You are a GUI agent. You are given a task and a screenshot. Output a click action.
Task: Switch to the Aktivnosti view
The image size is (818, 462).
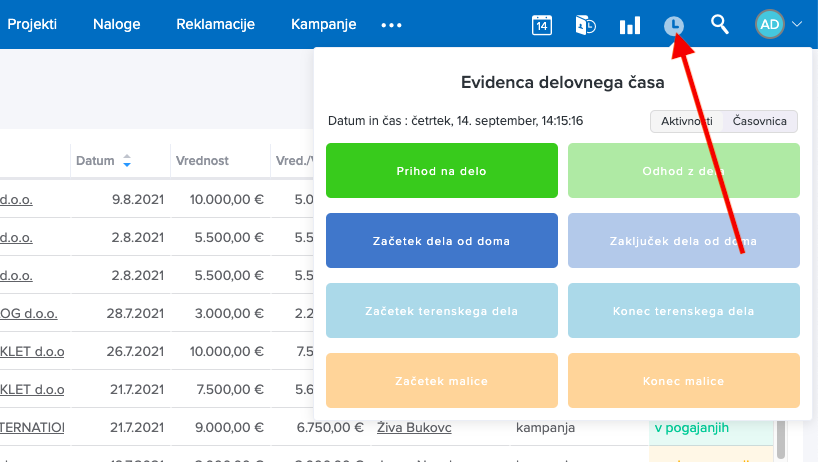point(686,121)
